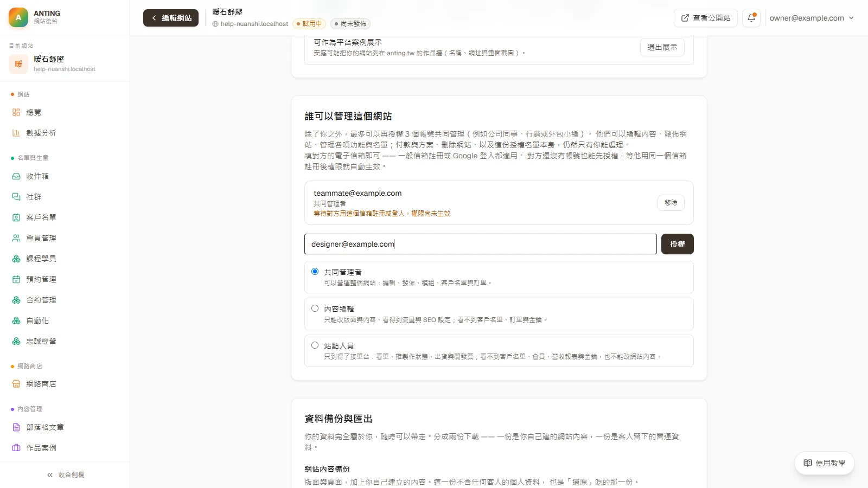The width and height of the screenshot is (868, 488).
Task: Open 作品案例 portfolio icon
Action: tap(16, 448)
